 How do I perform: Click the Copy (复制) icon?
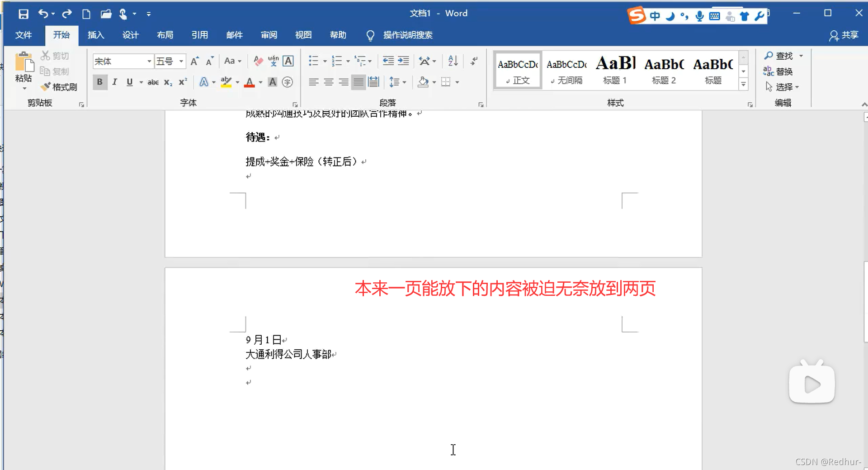[45, 71]
